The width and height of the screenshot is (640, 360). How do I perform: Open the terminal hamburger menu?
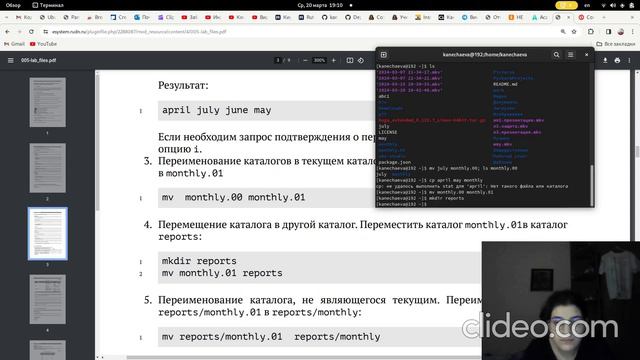click(571, 55)
